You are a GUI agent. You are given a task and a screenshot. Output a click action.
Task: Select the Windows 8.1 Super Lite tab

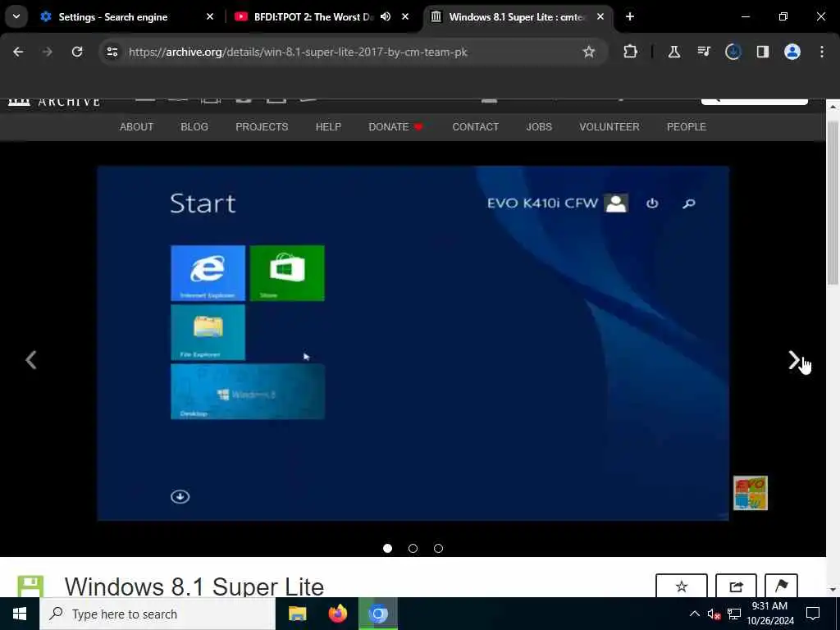pos(518,17)
